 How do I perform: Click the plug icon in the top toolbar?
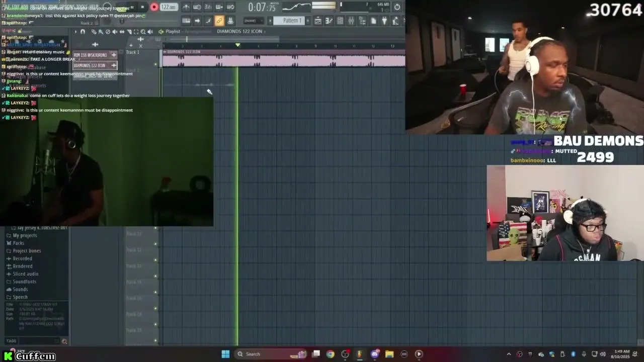384,21
